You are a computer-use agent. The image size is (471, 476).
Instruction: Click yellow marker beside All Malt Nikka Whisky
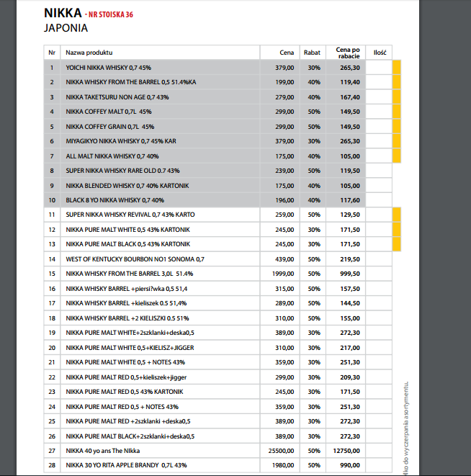click(x=396, y=156)
